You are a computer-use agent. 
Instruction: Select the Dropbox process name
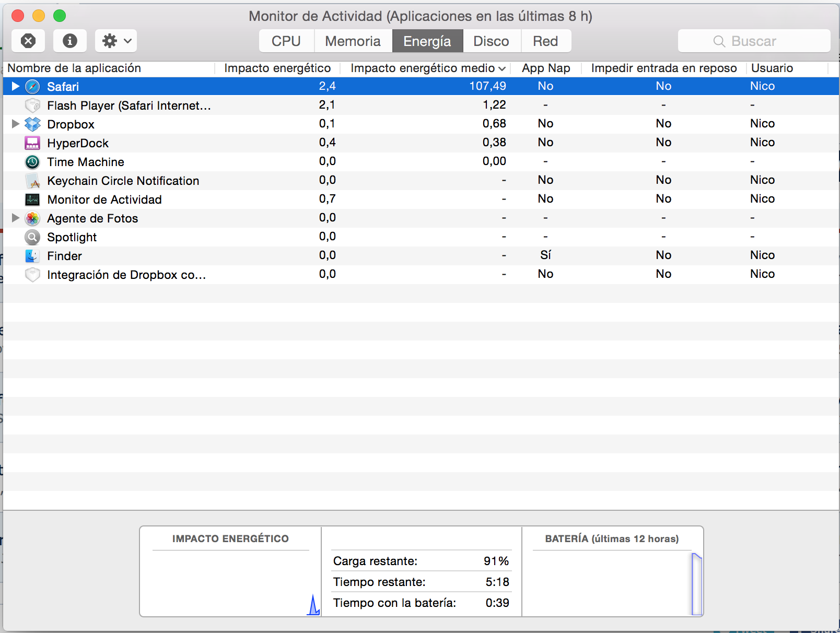coord(71,124)
